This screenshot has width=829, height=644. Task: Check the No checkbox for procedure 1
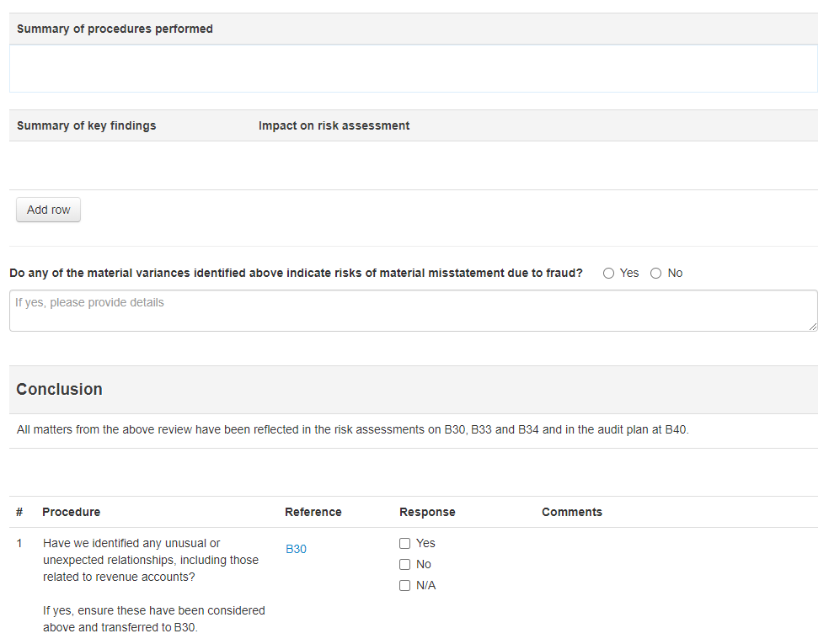tap(405, 564)
